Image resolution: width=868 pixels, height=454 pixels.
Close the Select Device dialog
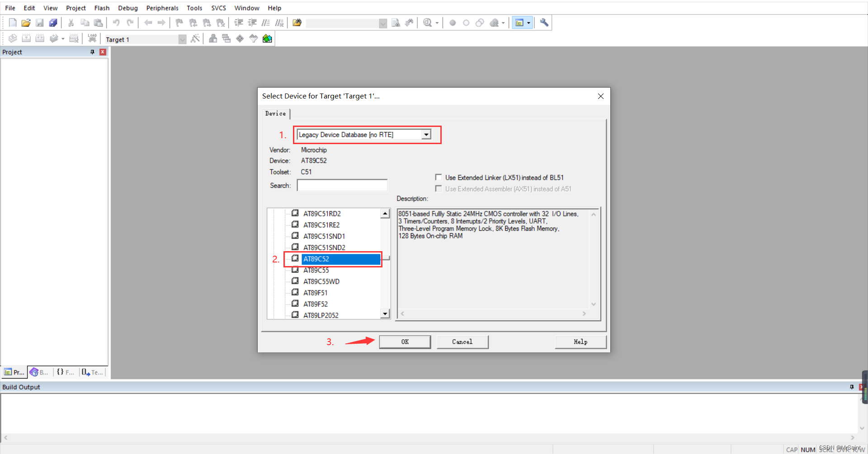601,96
